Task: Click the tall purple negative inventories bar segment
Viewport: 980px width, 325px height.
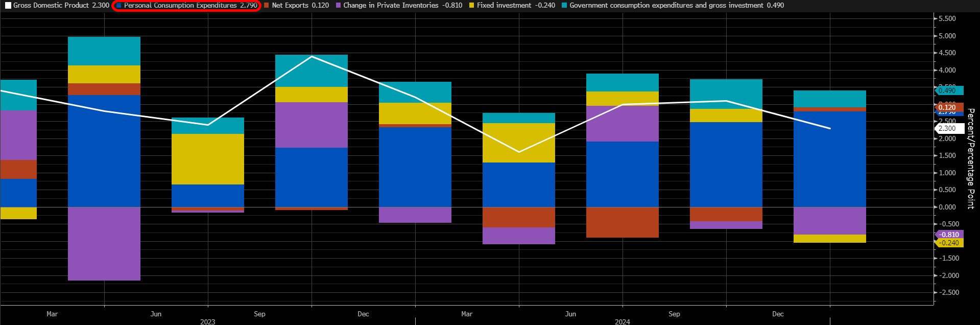Action: pyautogui.click(x=104, y=244)
